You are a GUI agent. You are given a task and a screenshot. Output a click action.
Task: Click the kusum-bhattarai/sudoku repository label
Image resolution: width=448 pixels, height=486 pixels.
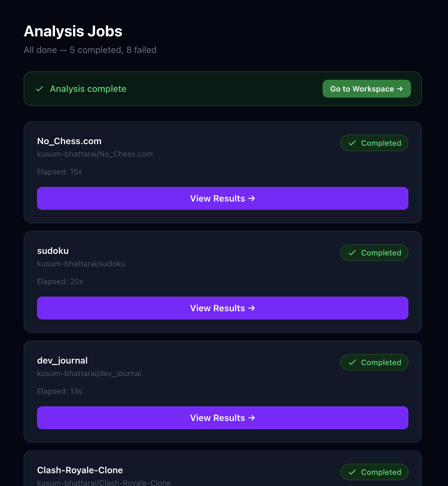[x=81, y=264]
